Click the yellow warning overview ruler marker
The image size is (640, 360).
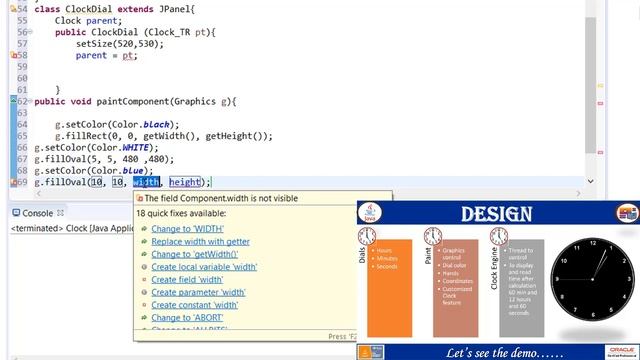pos(600,86)
